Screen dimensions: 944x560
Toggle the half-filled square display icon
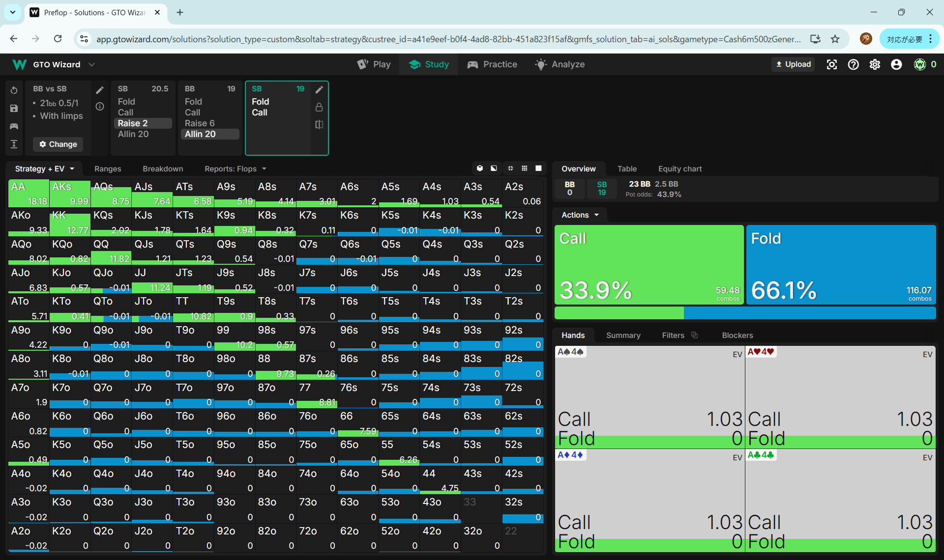pos(494,168)
